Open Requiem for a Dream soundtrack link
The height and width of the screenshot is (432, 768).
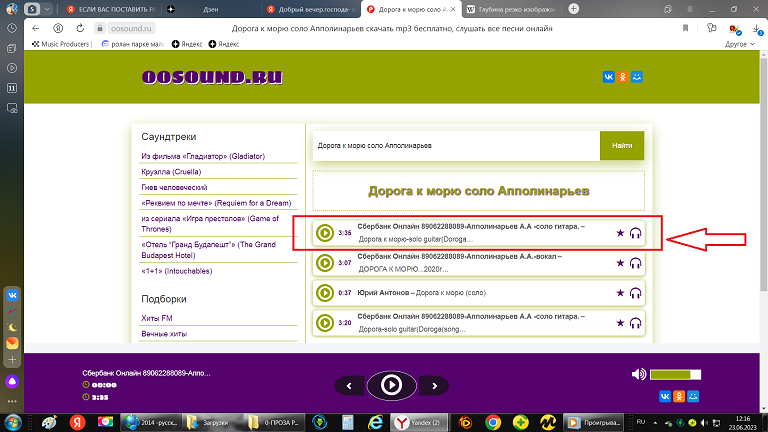pos(216,203)
